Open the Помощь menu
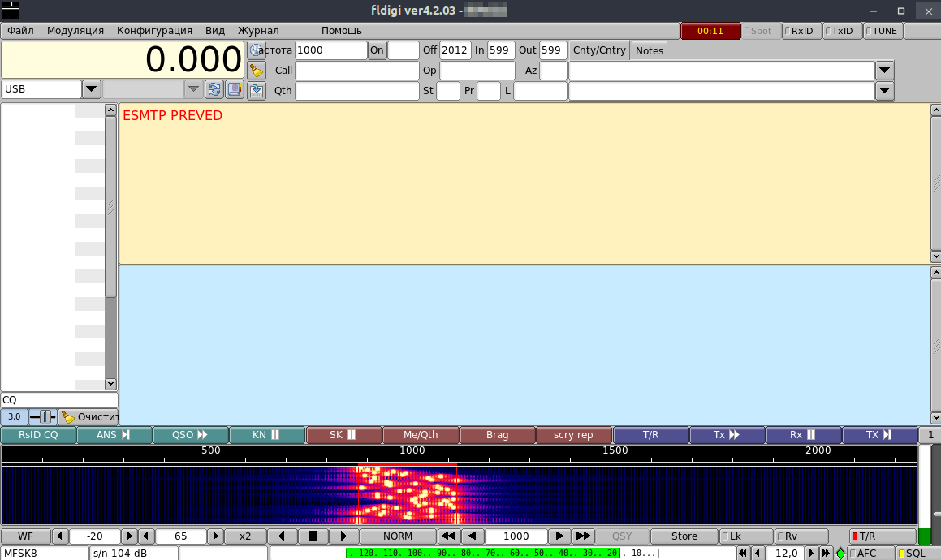 342,31
